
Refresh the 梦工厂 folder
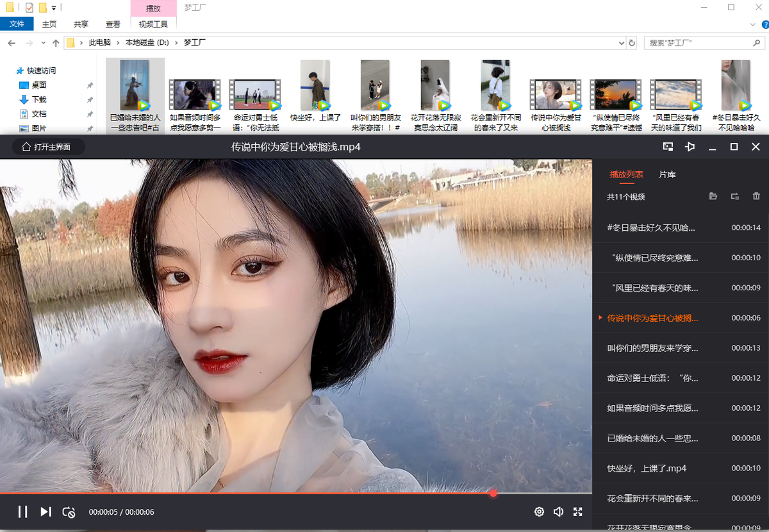pos(632,43)
